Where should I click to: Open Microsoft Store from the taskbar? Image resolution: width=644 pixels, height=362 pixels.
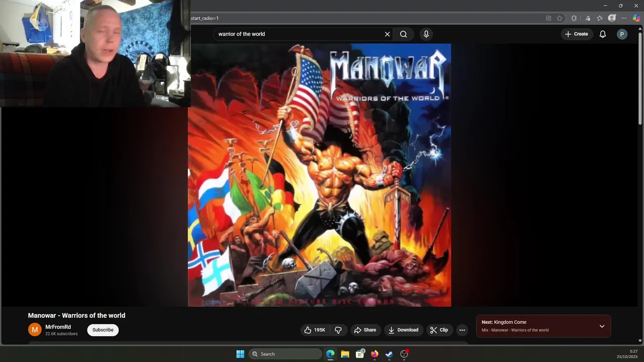tap(360, 354)
